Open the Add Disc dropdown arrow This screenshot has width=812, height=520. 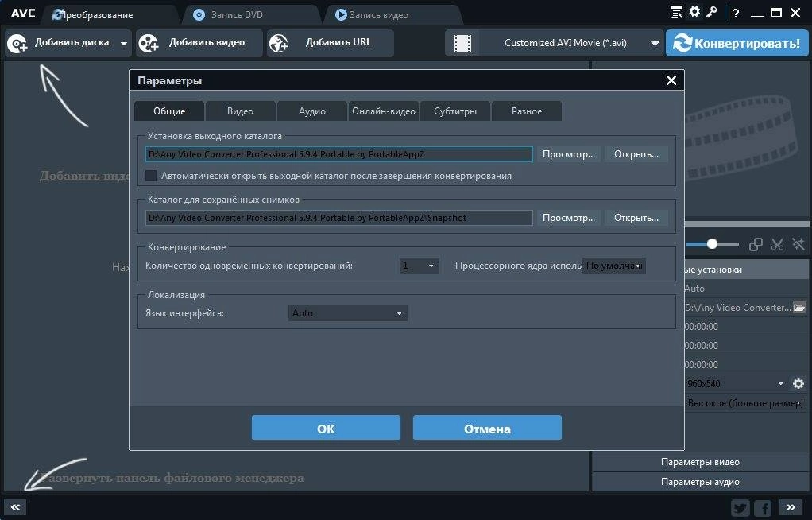[x=124, y=44]
